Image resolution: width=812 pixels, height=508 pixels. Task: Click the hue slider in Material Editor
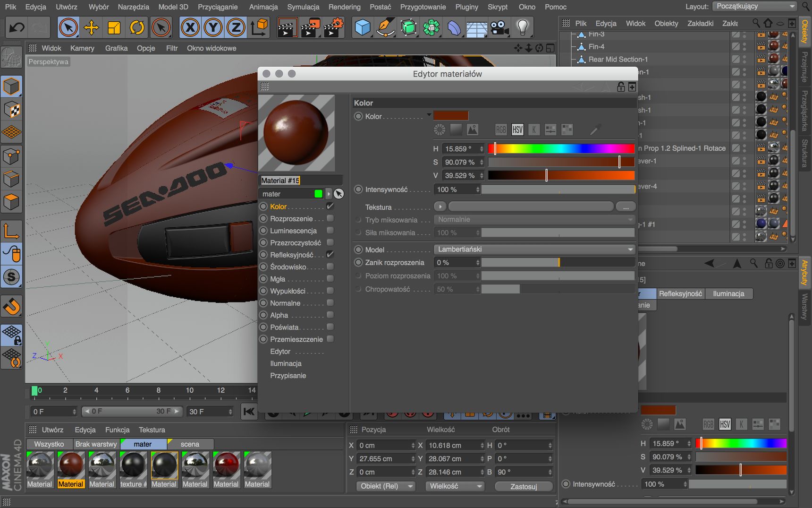pyautogui.click(x=561, y=148)
